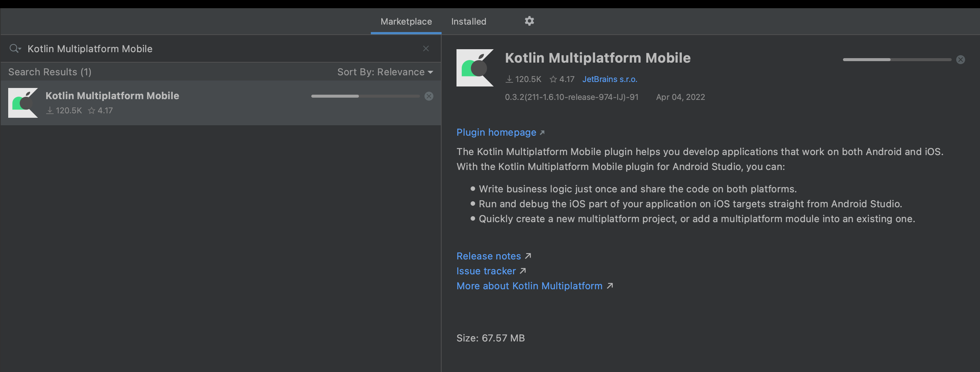Image resolution: width=980 pixels, height=372 pixels.
Task: Click the large plugin logo in details panel
Action: pyautogui.click(x=475, y=68)
